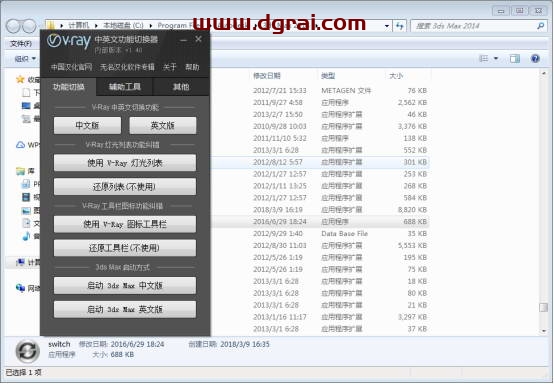The height and width of the screenshot is (384, 554).
Task: Toggle the preview pane icon
Action: point(515,59)
